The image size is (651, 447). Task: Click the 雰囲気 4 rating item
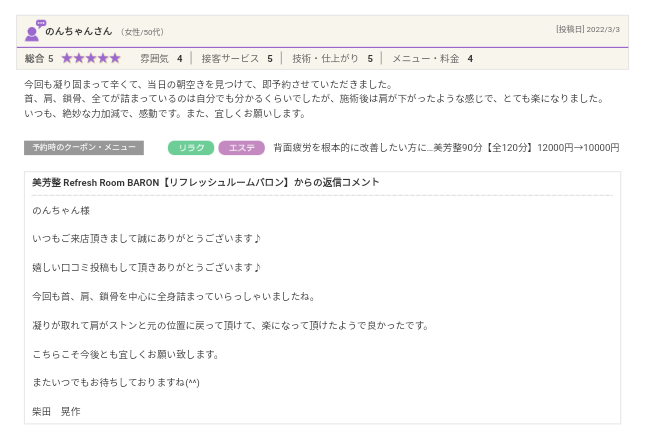tap(160, 59)
